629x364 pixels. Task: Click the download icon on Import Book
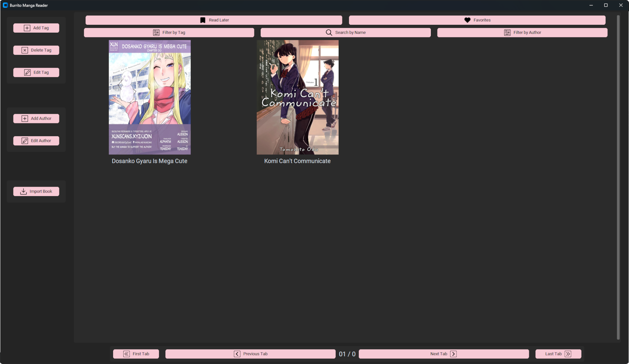[23, 191]
